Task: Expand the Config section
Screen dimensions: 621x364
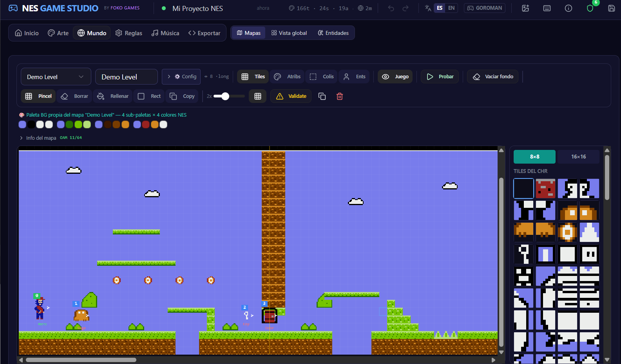Action: (181, 77)
